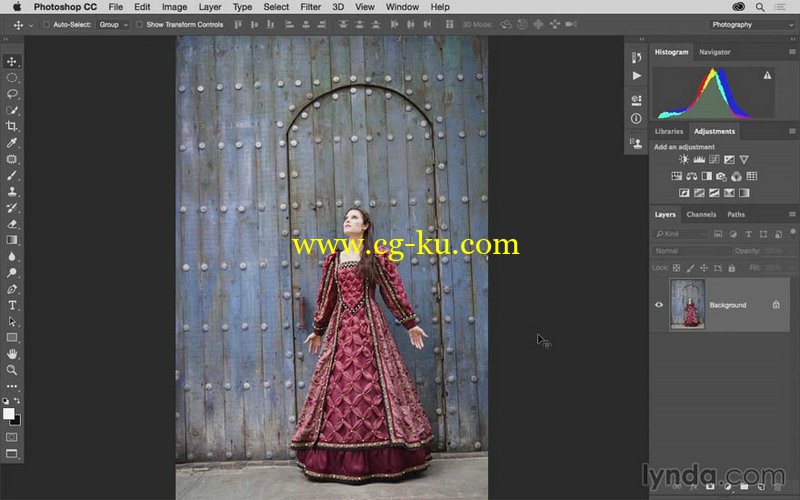Open the Filter menu
This screenshot has height=500, width=800.
pyautogui.click(x=310, y=7)
